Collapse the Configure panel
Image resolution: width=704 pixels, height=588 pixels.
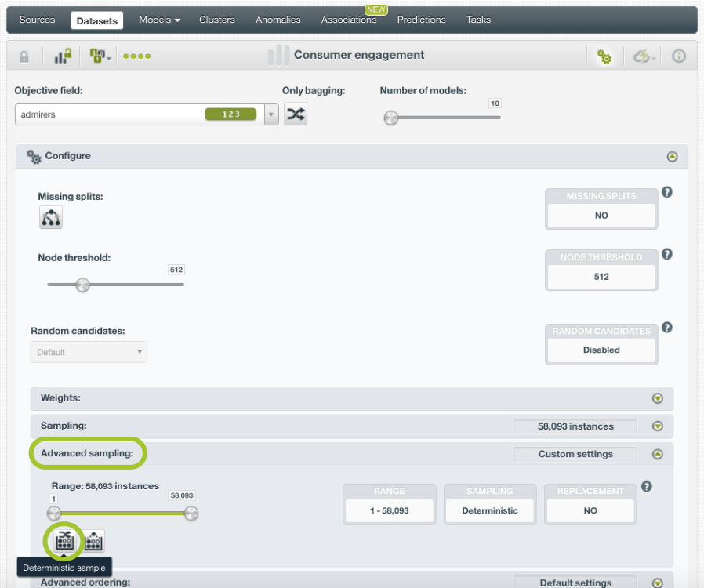point(672,156)
